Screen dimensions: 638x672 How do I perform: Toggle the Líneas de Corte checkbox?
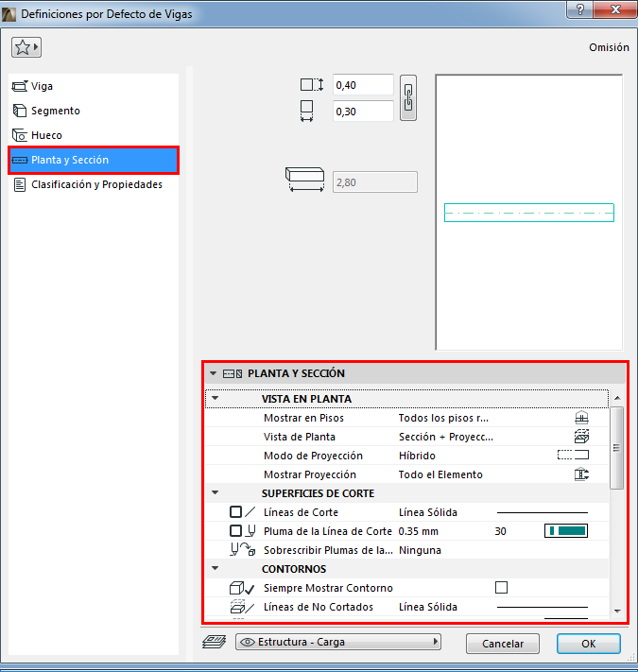235,511
